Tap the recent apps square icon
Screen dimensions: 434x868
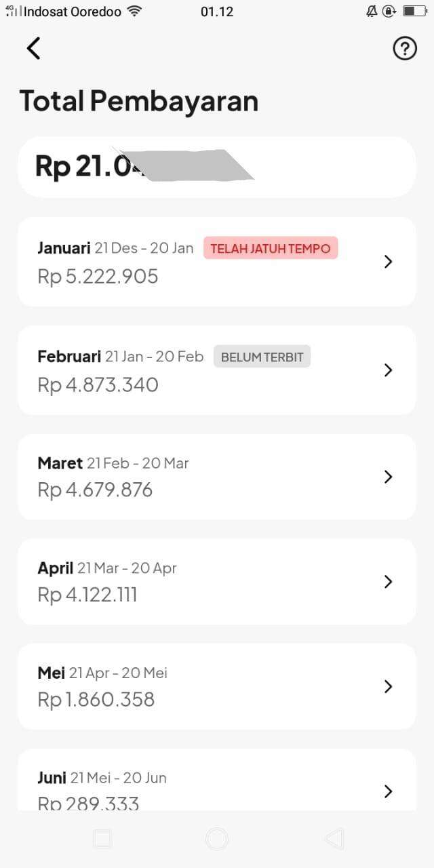[102, 839]
